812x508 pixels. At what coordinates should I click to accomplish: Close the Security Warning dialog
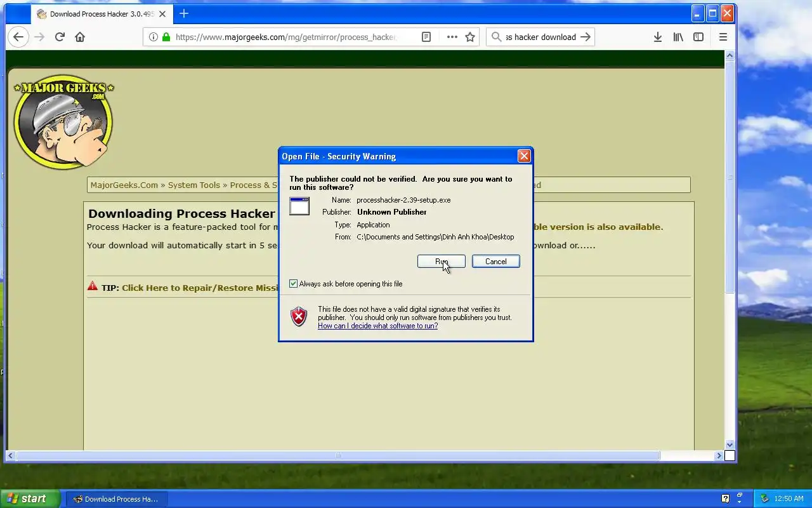tap(524, 156)
